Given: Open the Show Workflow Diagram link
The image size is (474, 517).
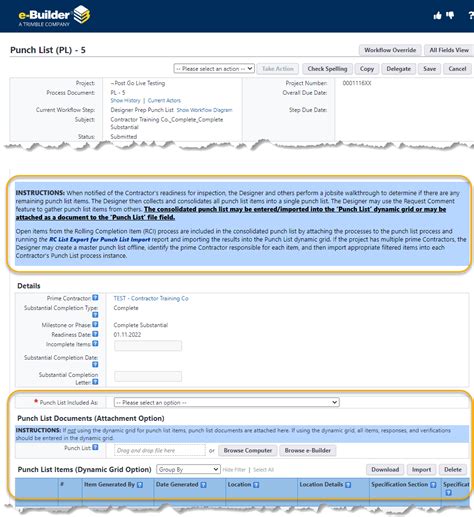Looking at the screenshot, I should [204, 110].
